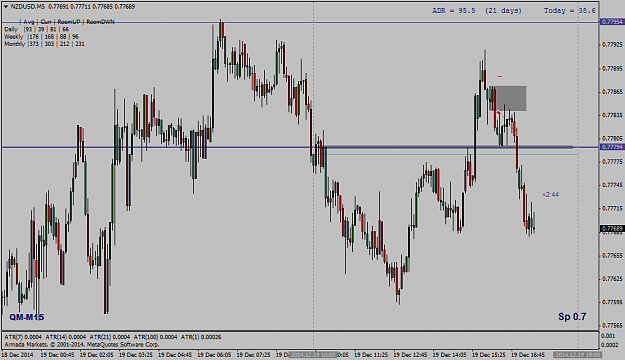Select the Weekly range row in stats table
625x360 pixels.
tap(41, 36)
